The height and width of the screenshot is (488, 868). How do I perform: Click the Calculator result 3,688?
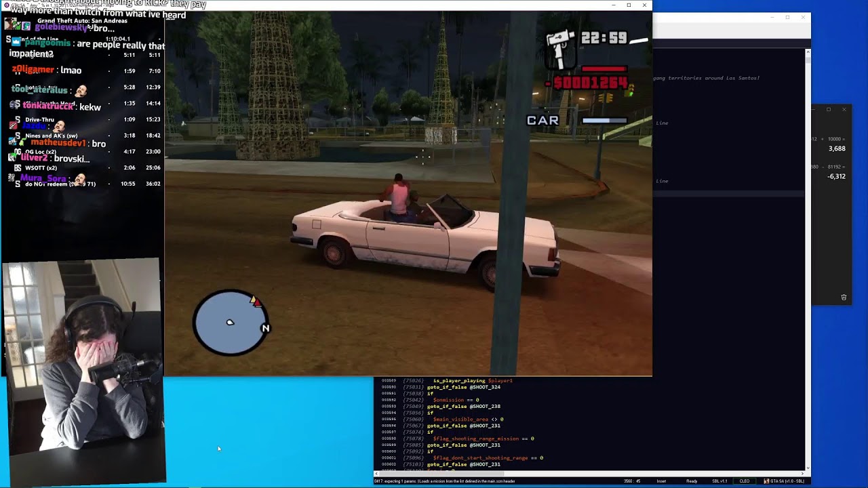tap(837, 148)
